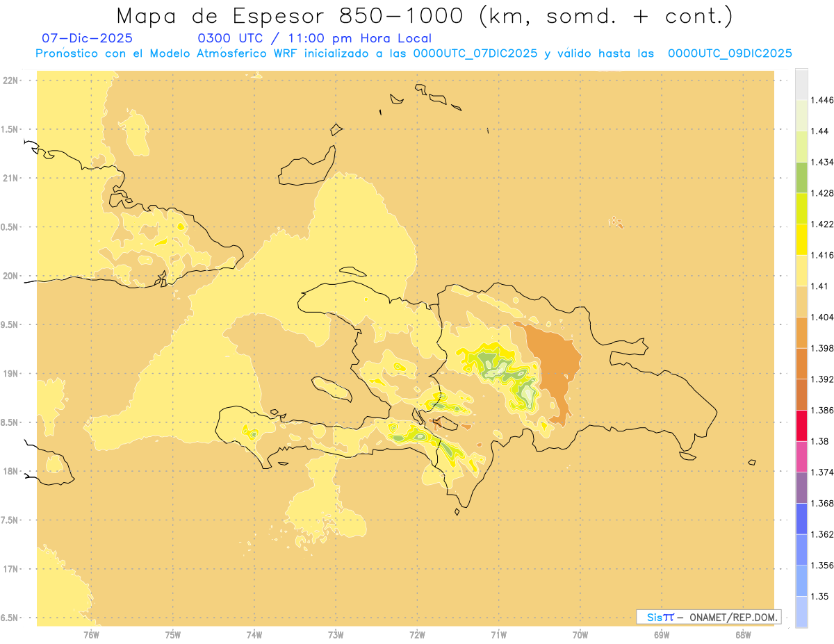
Task: Select the 17N latitude label
Action: (x=10, y=569)
